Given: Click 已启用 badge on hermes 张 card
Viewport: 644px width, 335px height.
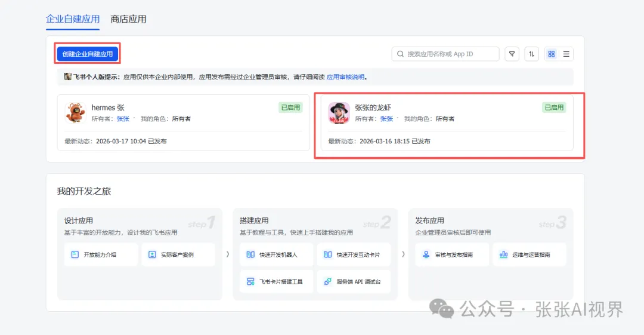Looking at the screenshot, I should 290,107.
